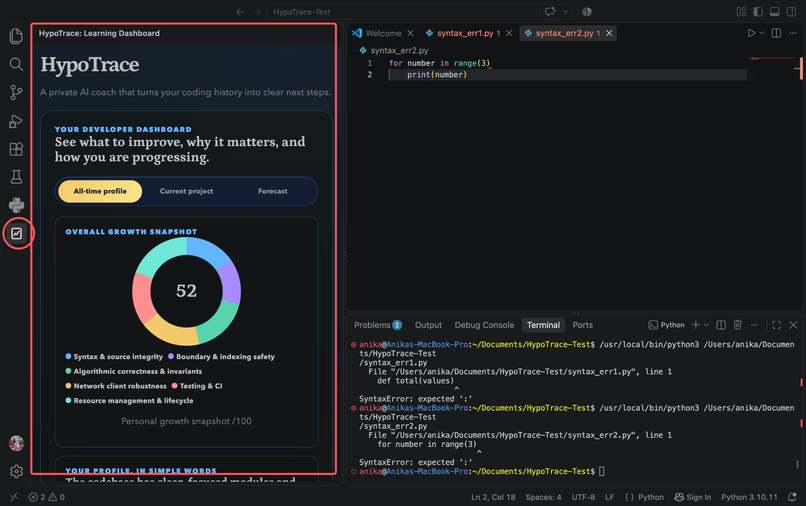806x506 pixels.
Task: Maximize the panel size
Action: click(x=777, y=324)
